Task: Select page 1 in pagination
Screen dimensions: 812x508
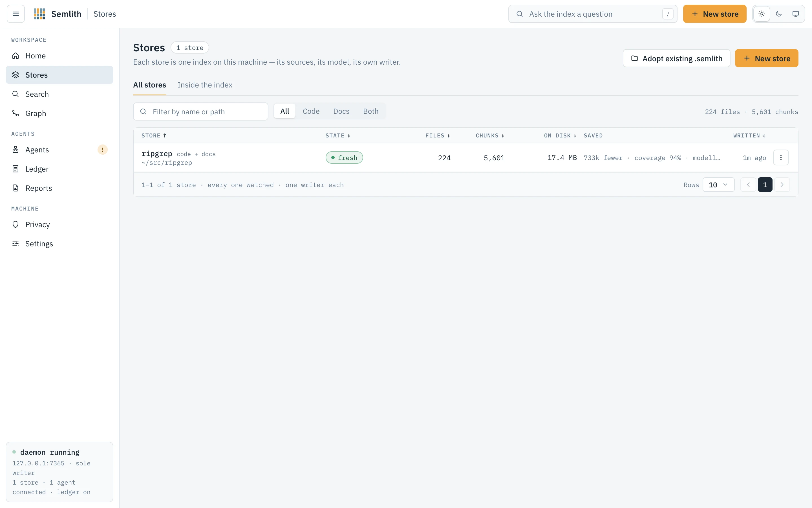Action: click(765, 185)
